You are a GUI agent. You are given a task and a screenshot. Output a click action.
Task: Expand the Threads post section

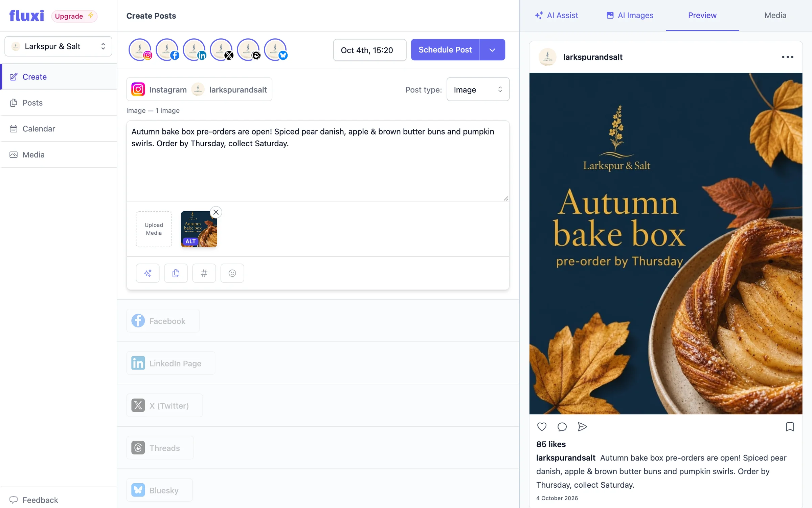point(160,448)
